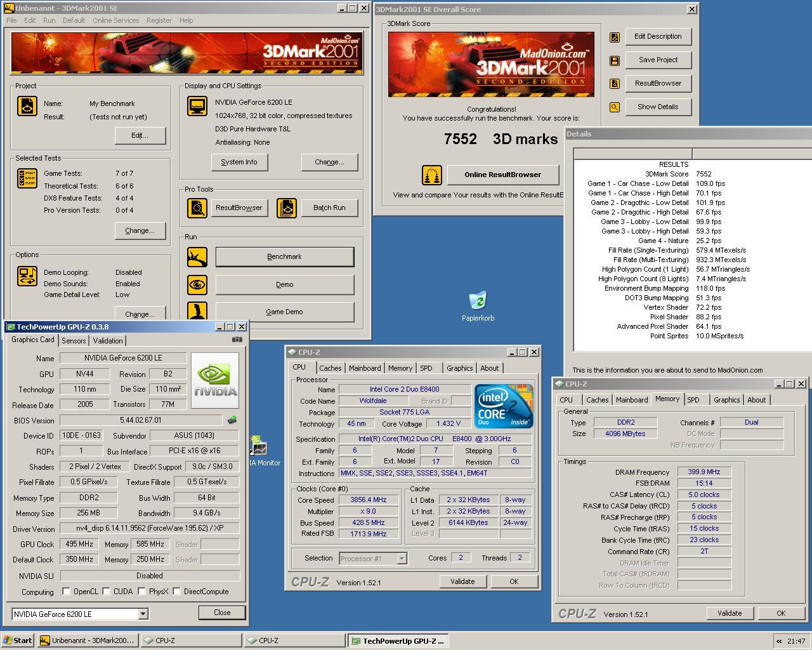The image size is (812, 650).
Task: Open the SPD tab in memory CPU-Z window
Action: point(693,400)
